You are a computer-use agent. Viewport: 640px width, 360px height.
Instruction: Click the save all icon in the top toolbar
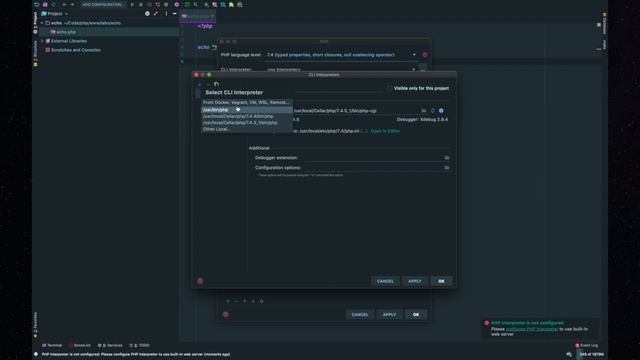(x=45, y=4)
